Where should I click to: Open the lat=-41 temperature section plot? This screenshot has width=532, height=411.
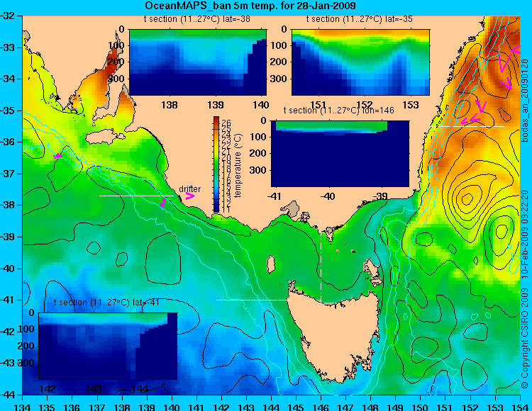108,346
